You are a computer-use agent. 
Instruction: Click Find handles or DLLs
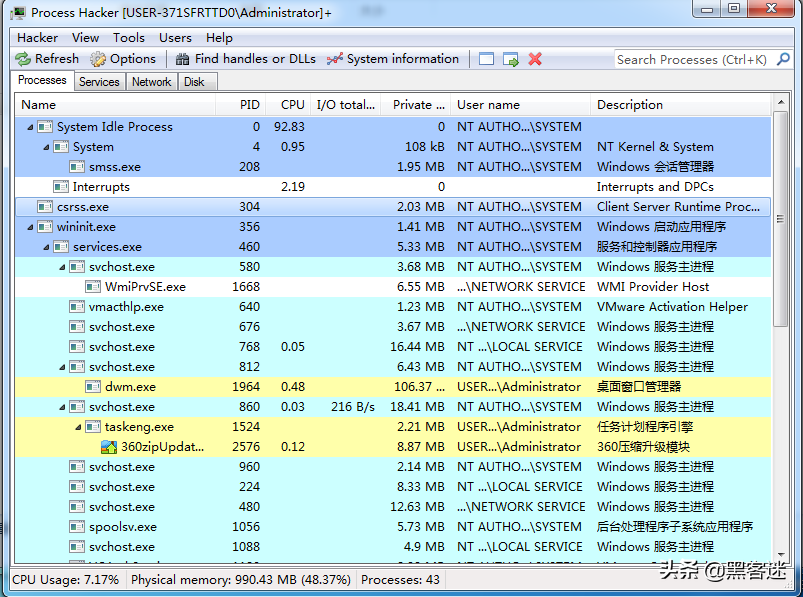tap(183, 59)
